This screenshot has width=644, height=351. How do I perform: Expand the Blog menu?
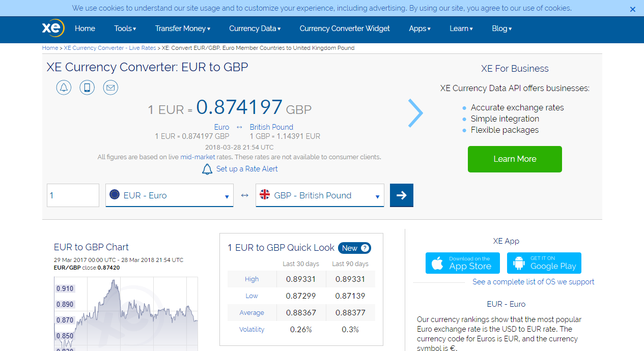[502, 28]
